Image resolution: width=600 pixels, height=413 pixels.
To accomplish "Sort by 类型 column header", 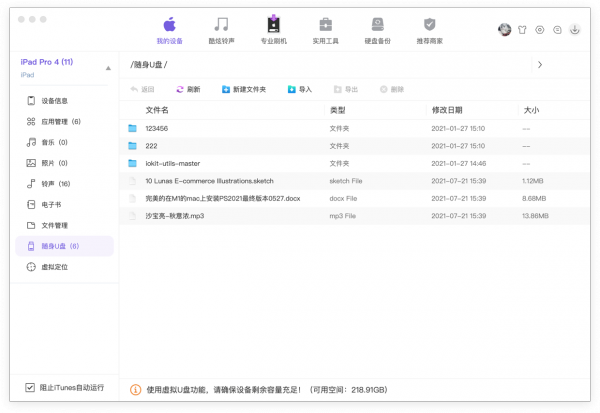I will coord(338,110).
